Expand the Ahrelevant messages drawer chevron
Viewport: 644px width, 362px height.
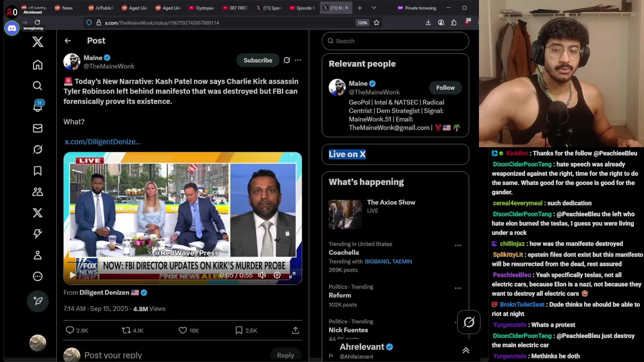click(466, 350)
